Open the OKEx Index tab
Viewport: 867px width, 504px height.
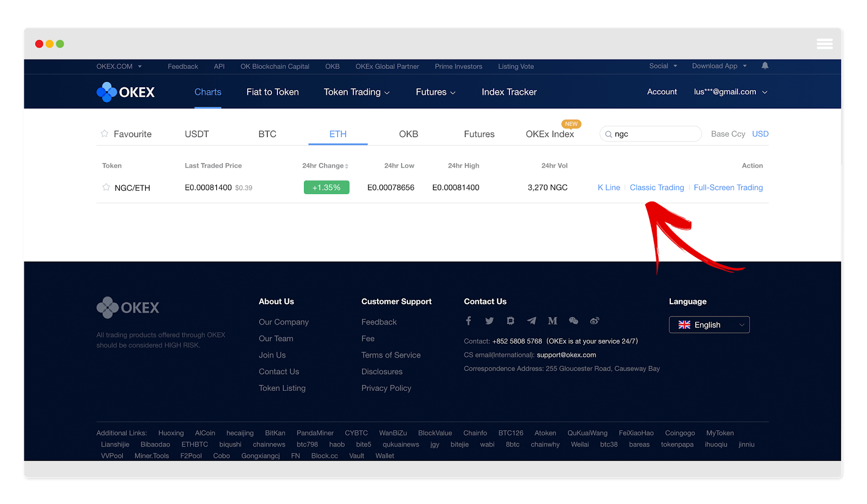tap(549, 134)
